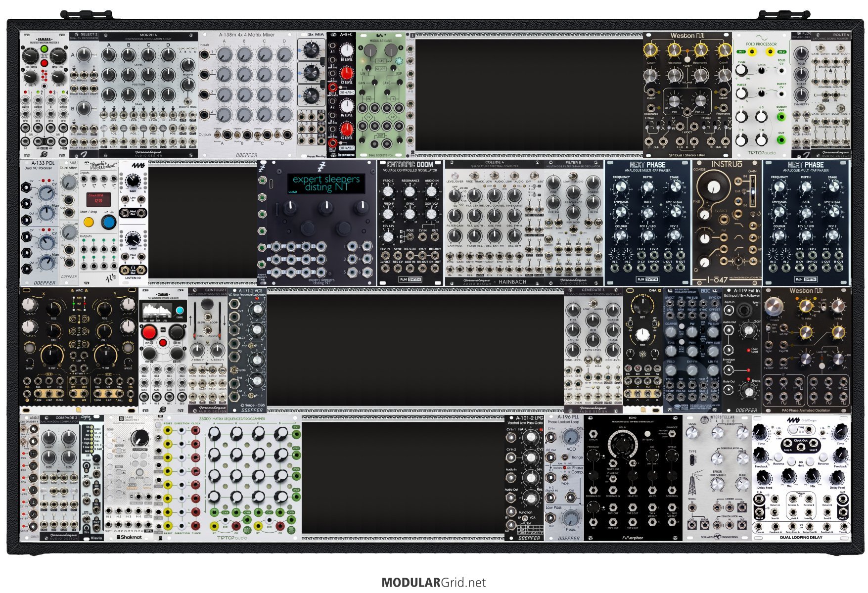This screenshot has height=593, width=868.
Task: Select the green Modular Gang dual VCA module
Action: 381,95
